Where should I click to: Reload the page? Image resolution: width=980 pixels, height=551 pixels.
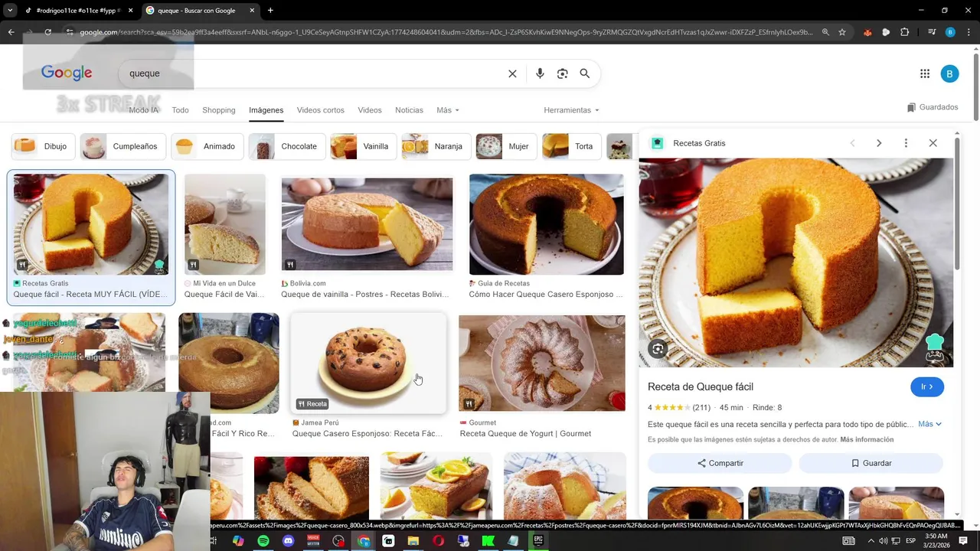[47, 32]
